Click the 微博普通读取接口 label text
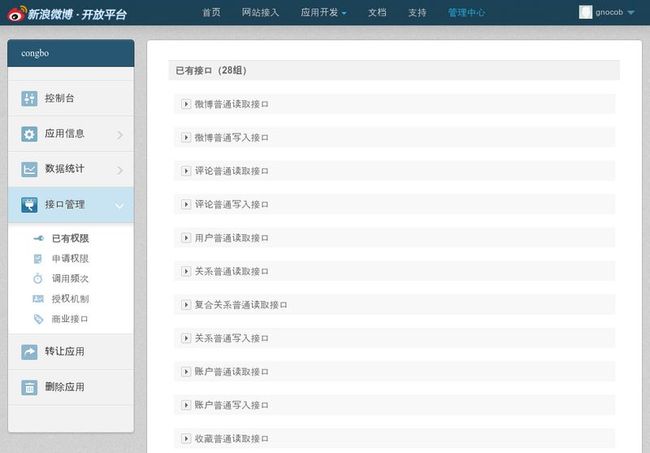 pyautogui.click(x=232, y=104)
